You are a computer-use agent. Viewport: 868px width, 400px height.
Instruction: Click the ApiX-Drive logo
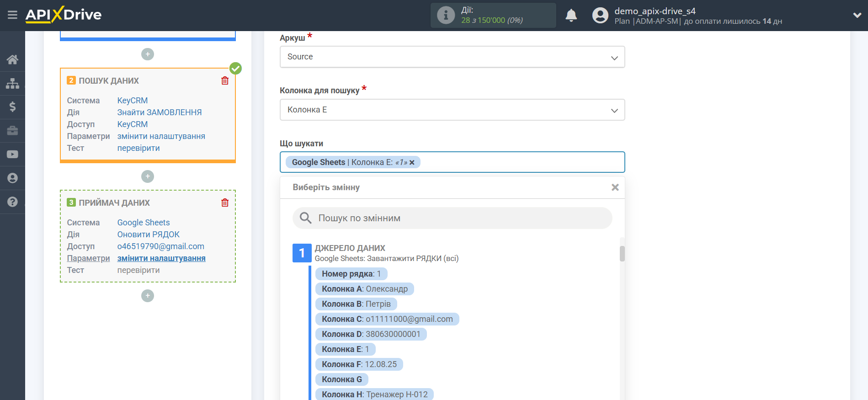64,15
